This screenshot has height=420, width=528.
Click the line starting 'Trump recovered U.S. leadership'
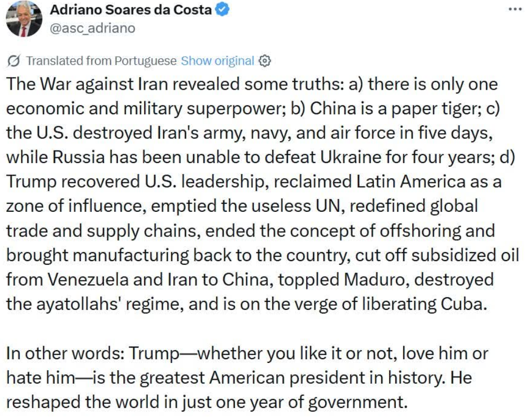pos(254,182)
